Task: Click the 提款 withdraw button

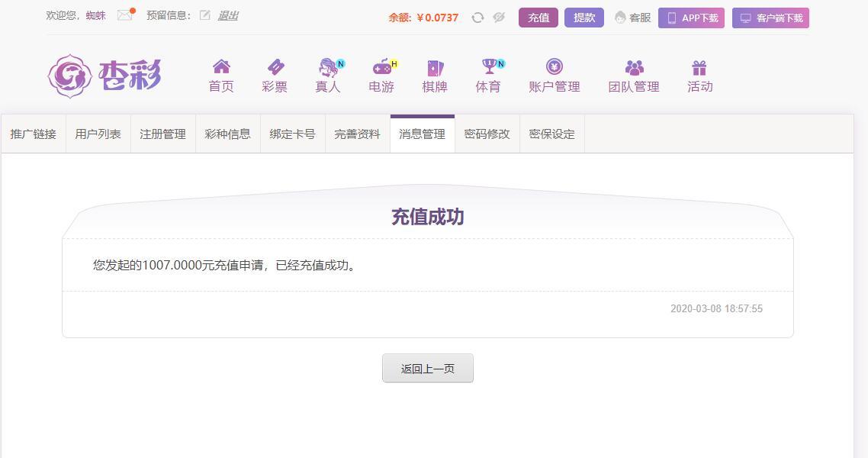Action: (584, 18)
